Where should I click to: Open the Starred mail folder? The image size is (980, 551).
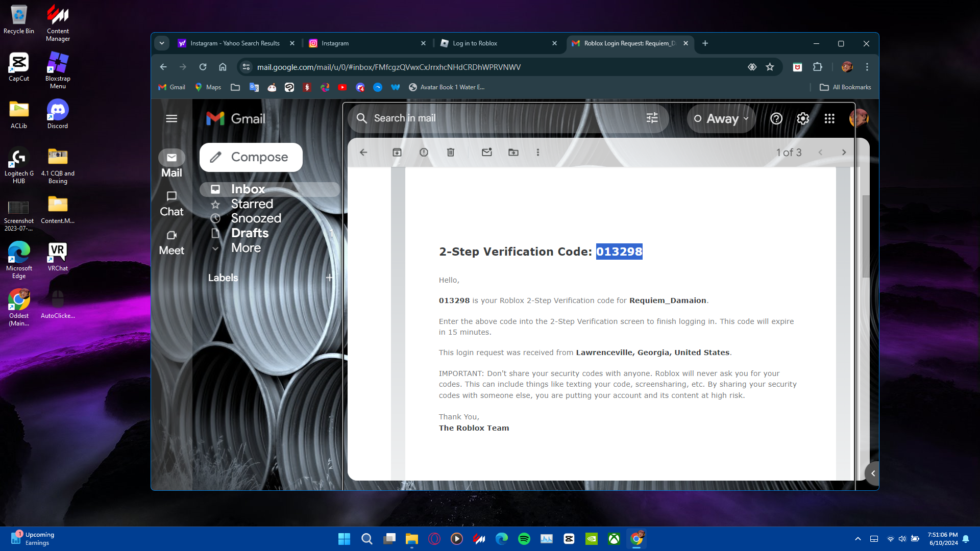click(252, 204)
